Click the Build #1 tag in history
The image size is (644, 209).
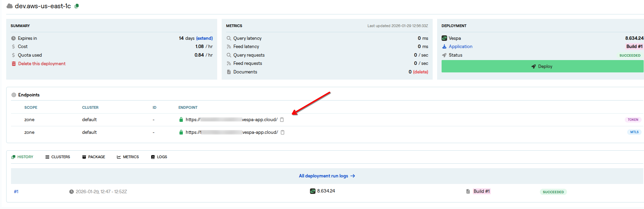481,191
